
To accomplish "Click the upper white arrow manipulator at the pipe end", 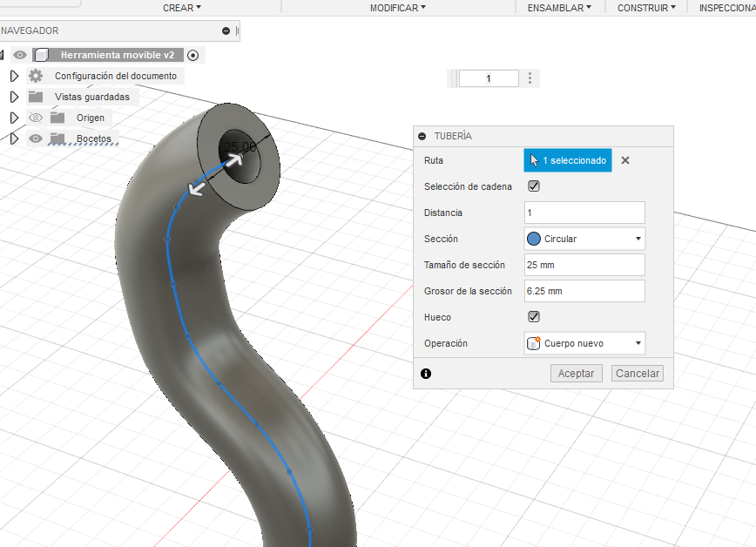I will click(233, 160).
